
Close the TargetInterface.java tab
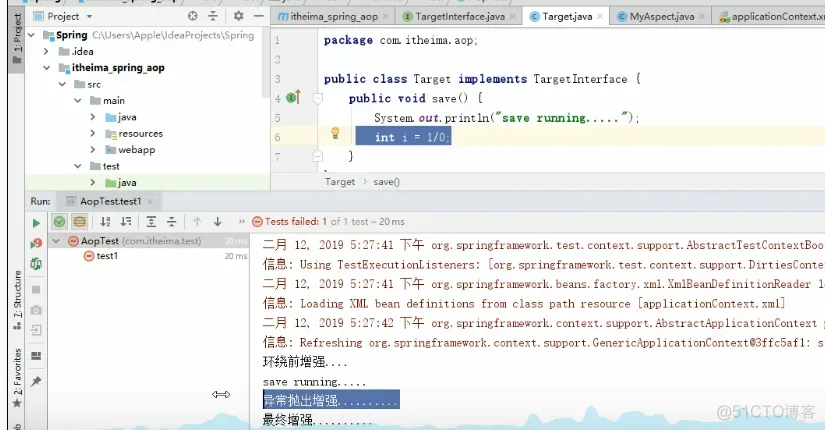point(512,17)
